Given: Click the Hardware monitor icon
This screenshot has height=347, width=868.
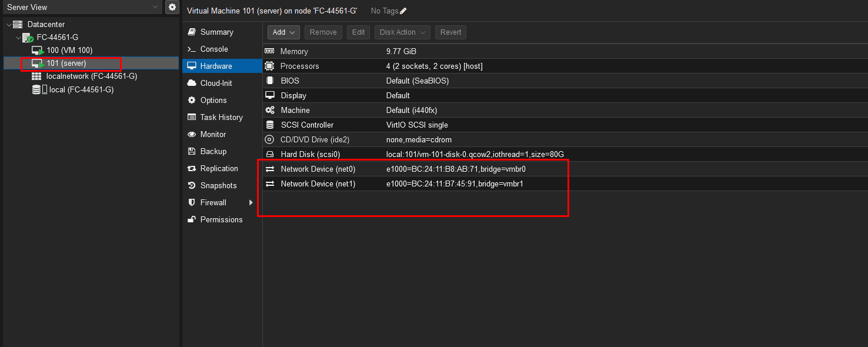Looking at the screenshot, I should (191, 66).
